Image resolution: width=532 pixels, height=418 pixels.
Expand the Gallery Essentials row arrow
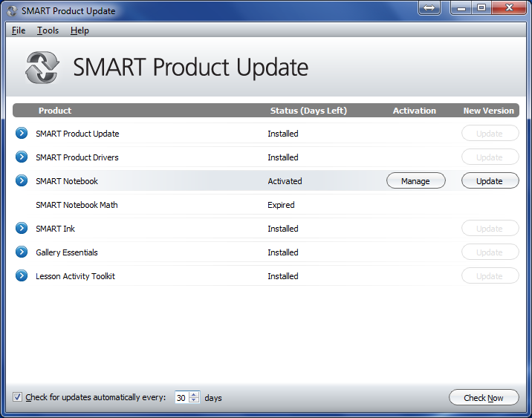(22, 252)
